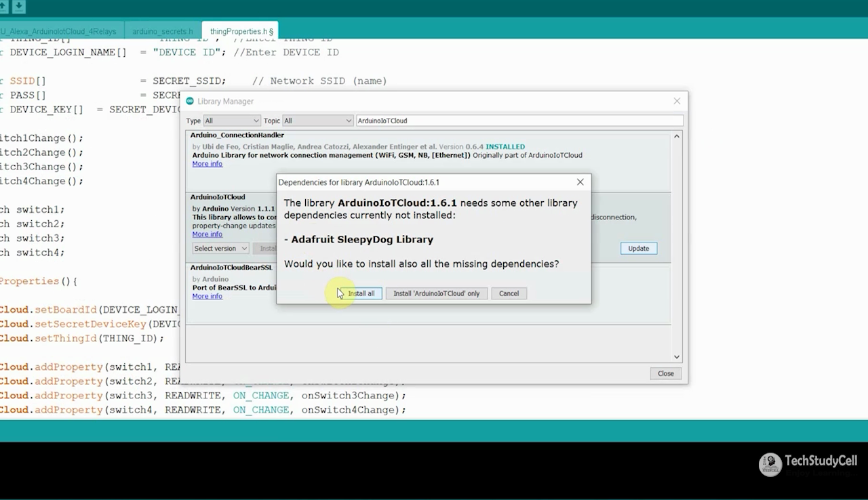Click Install all in the dependencies dialog
The image size is (868, 500).
pyautogui.click(x=361, y=293)
